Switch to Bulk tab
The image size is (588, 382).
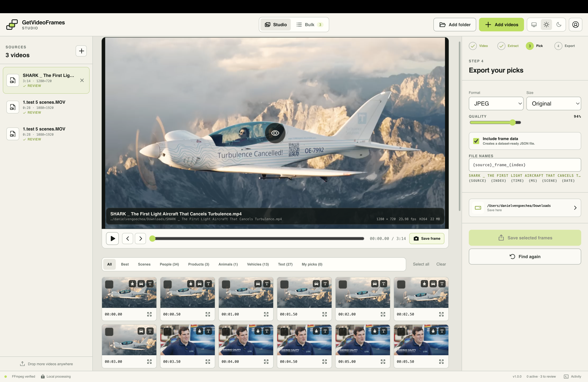310,25
